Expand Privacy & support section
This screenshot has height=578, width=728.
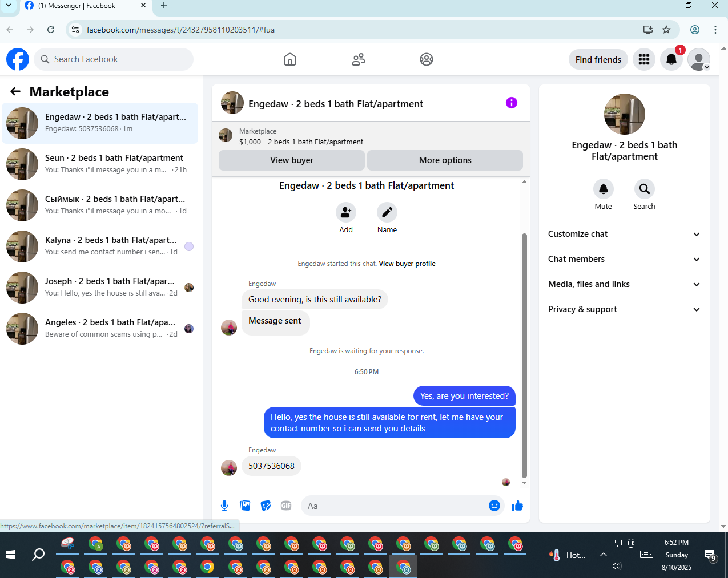pyautogui.click(x=625, y=309)
